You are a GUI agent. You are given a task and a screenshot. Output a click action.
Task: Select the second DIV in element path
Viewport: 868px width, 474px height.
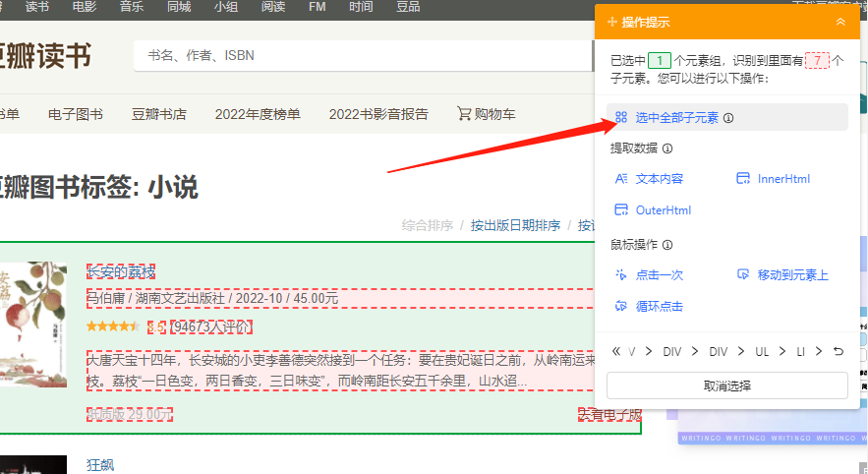pos(718,352)
